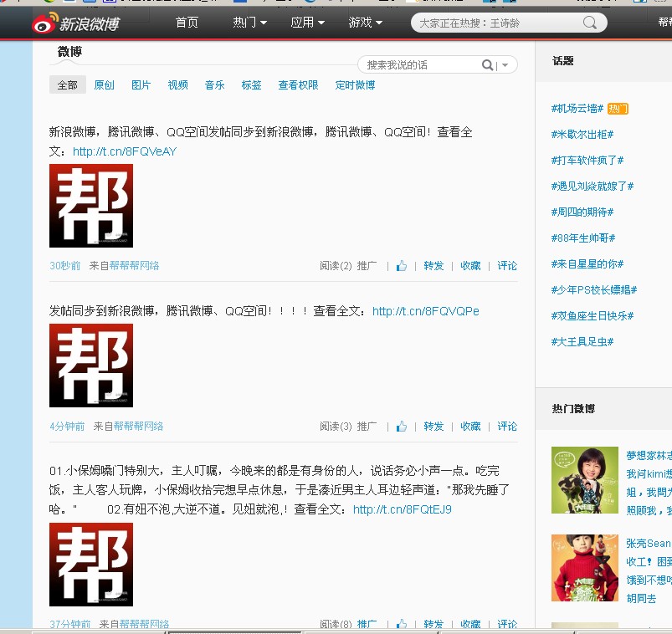Image resolution: width=672 pixels, height=634 pixels.
Task: Expand search options arrow beside 搜索我说的话
Action: [x=505, y=65]
